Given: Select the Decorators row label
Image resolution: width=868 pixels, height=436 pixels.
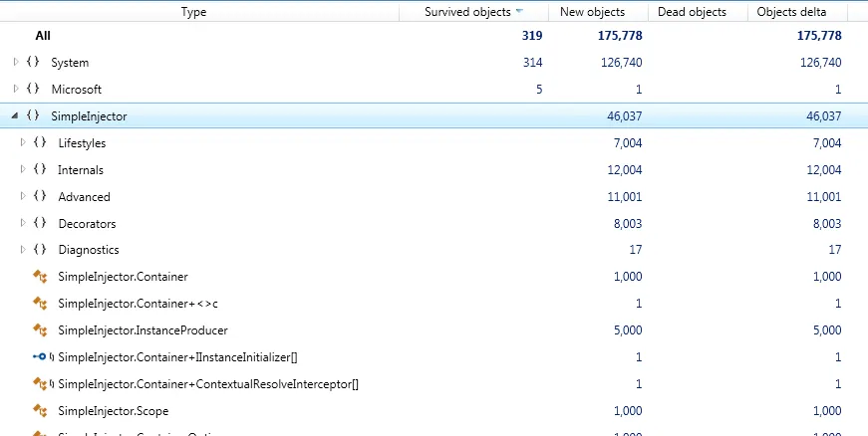Looking at the screenshot, I should tap(87, 223).
